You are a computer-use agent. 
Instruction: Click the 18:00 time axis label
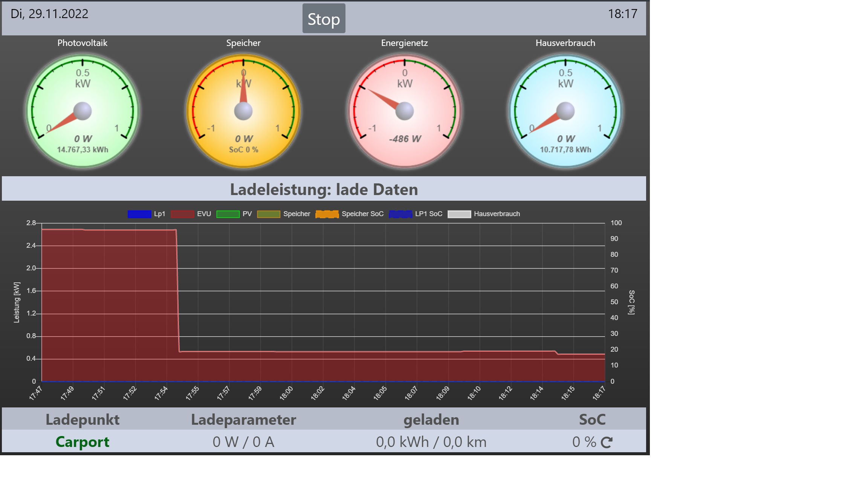pyautogui.click(x=286, y=393)
